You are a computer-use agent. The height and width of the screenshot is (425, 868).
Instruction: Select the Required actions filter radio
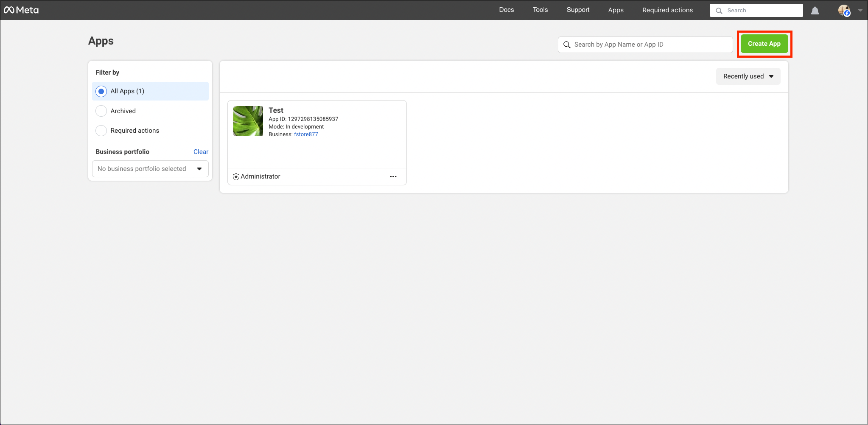101,131
